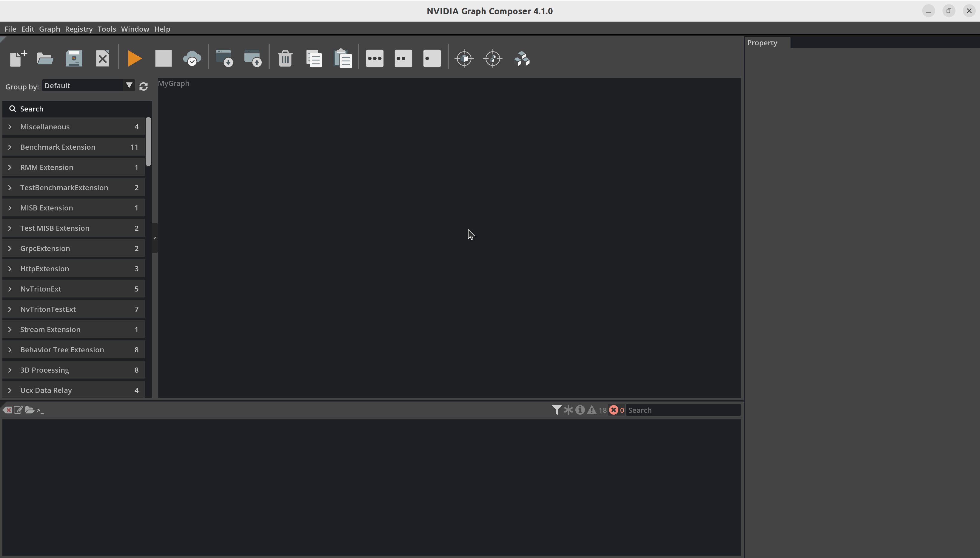The height and width of the screenshot is (558, 980).
Task: Expand the Miscellaneous extension group
Action: pyautogui.click(x=10, y=126)
